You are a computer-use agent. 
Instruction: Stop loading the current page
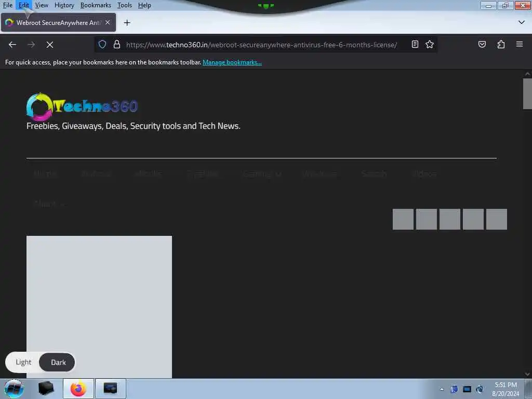(50, 45)
